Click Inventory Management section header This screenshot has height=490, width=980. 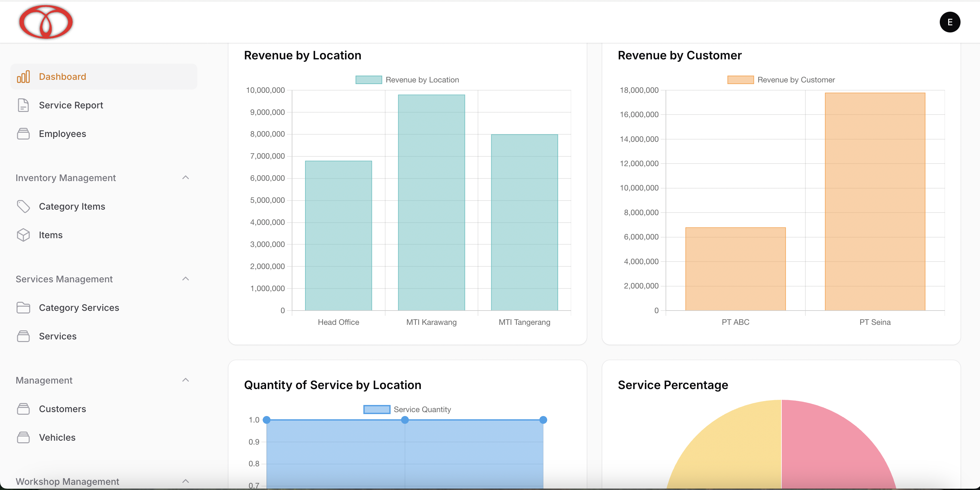pos(66,178)
